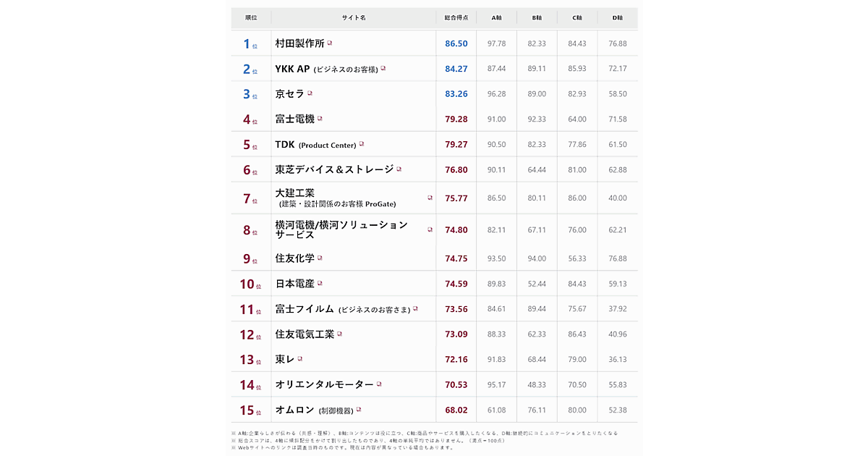Click external link icon for TDK Product Center
The image size is (868, 456).
click(362, 144)
